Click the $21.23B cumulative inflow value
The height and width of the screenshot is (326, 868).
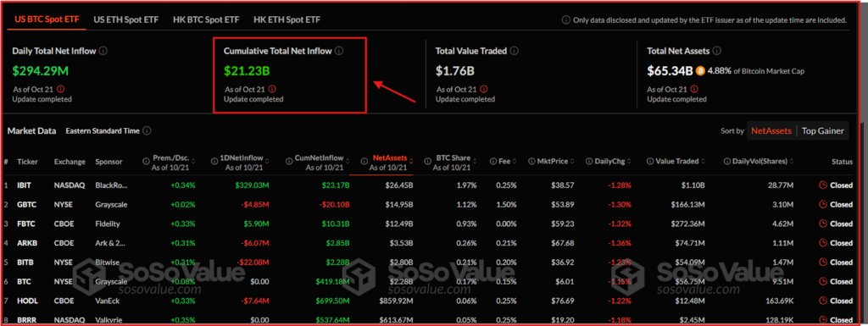(247, 71)
